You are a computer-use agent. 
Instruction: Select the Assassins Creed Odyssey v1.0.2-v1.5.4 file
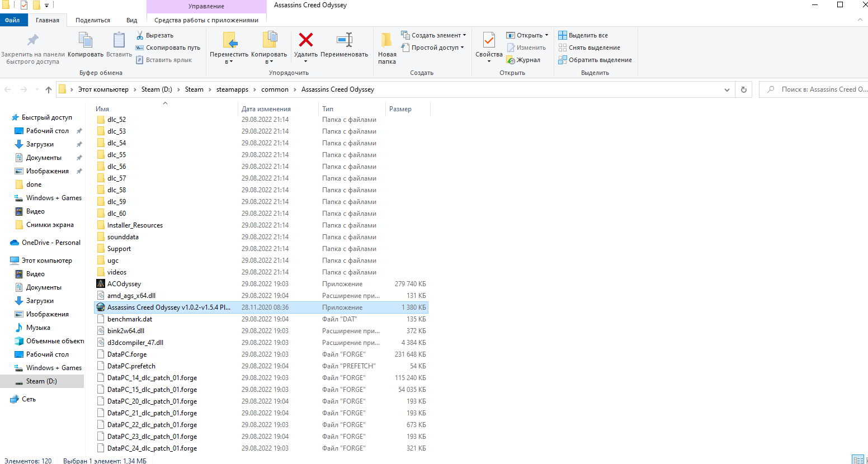tap(261, 307)
